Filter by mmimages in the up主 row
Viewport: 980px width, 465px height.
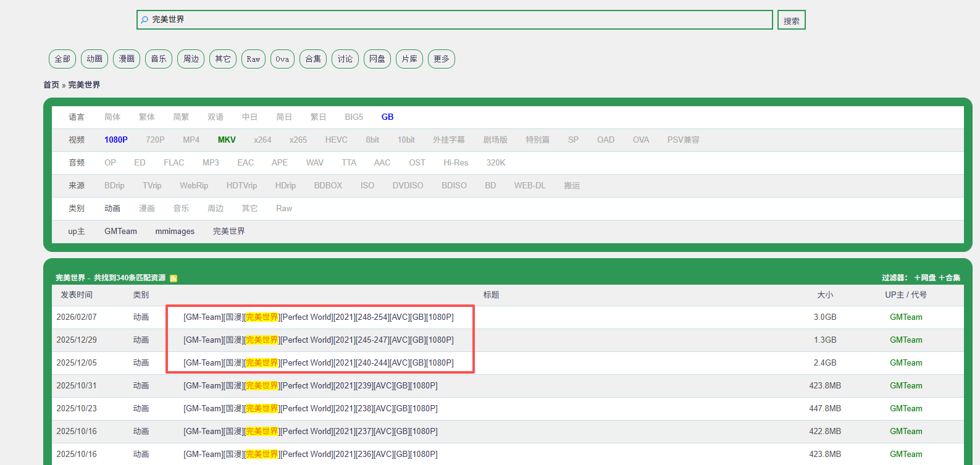(175, 232)
